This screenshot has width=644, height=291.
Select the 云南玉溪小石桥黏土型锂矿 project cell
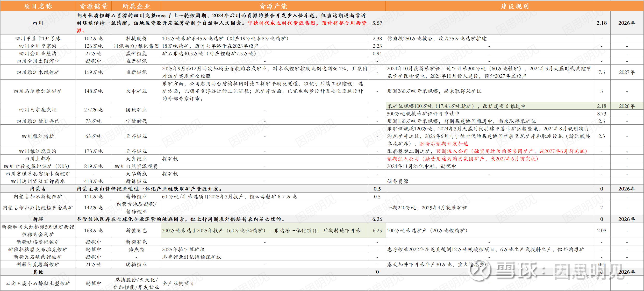coord(38,283)
